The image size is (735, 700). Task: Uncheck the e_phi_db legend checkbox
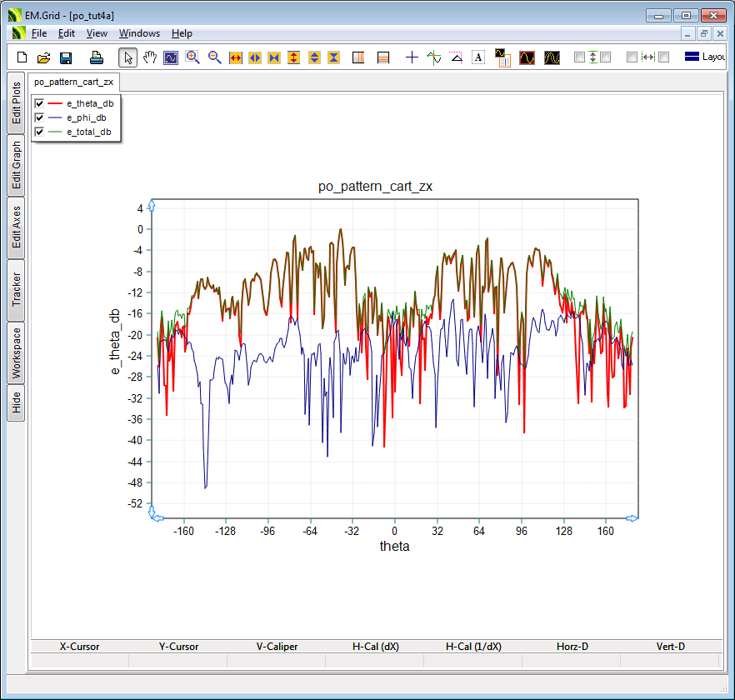click(39, 117)
